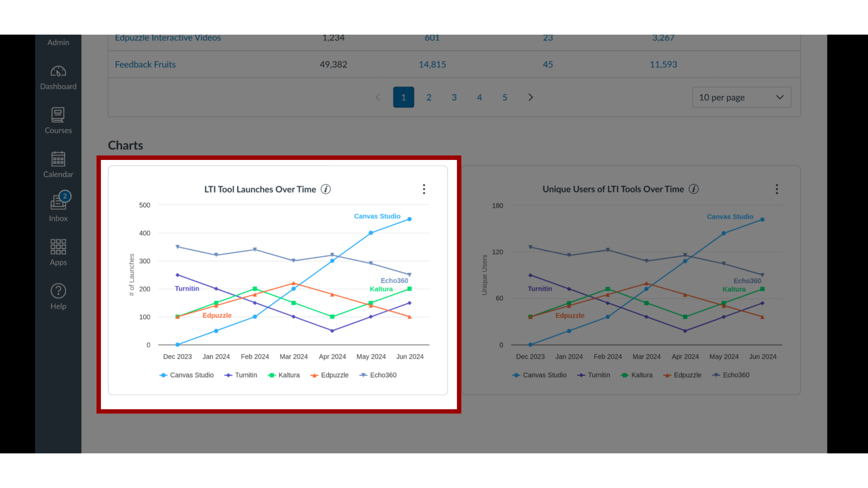Go to page 5
Image resolution: width=868 pixels, height=488 pixels.
[505, 97]
